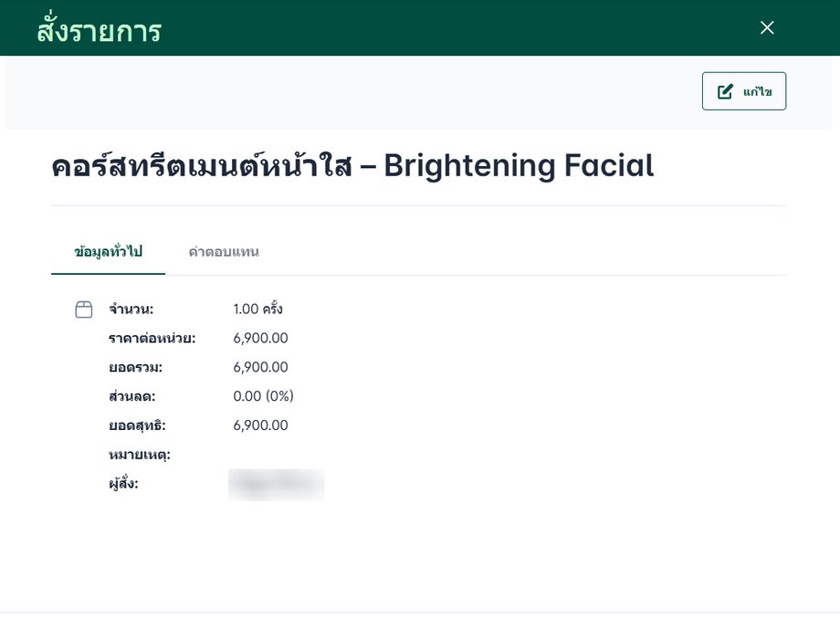Click the ยอดสุทธิ label
Screen dimensions: 840x619
click(x=137, y=425)
